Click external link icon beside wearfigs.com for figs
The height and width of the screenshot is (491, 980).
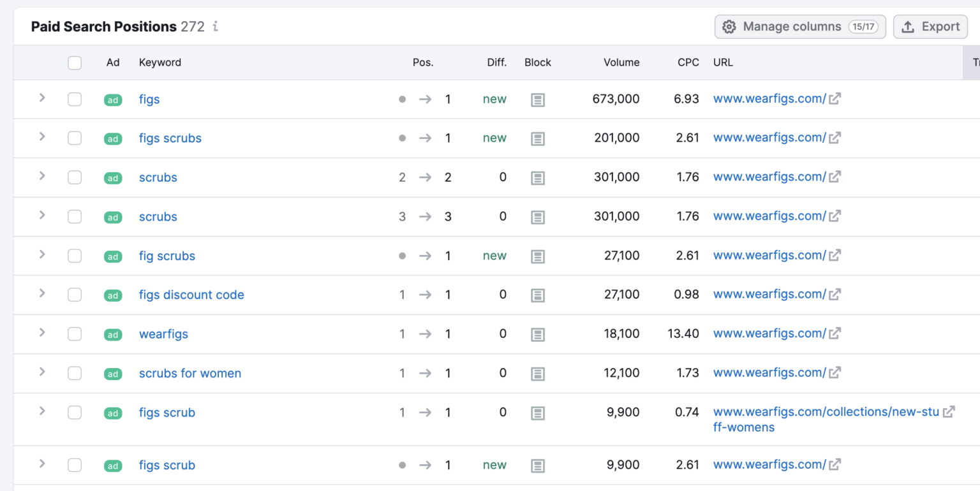[833, 98]
